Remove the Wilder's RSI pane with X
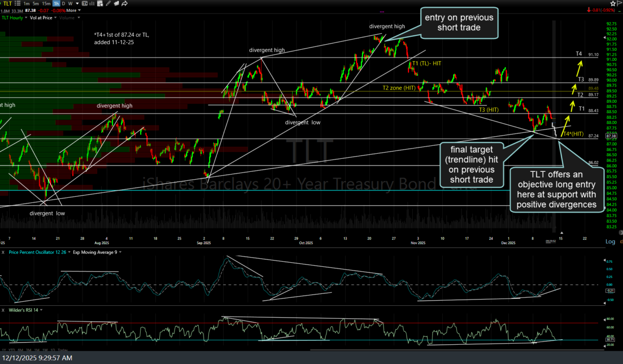This screenshot has width=623, height=364. (3, 310)
